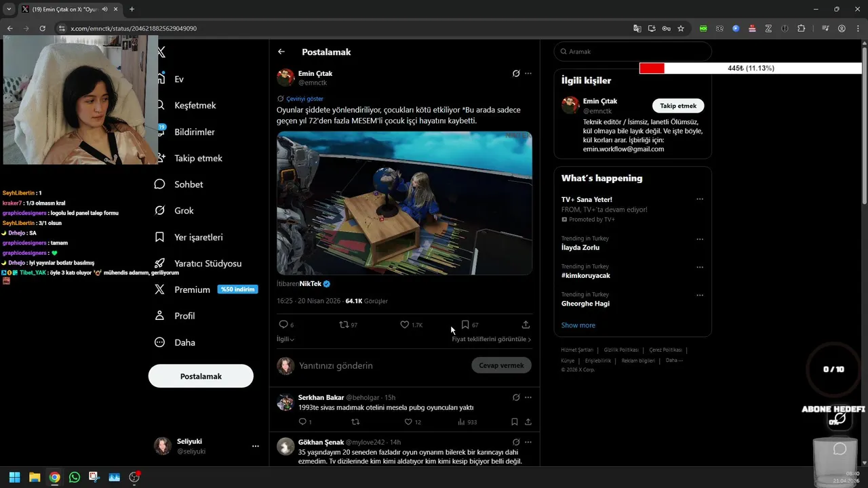Open the Chrome Extensions puzzle icon
Screen dimensions: 868x488
[x=802, y=28]
